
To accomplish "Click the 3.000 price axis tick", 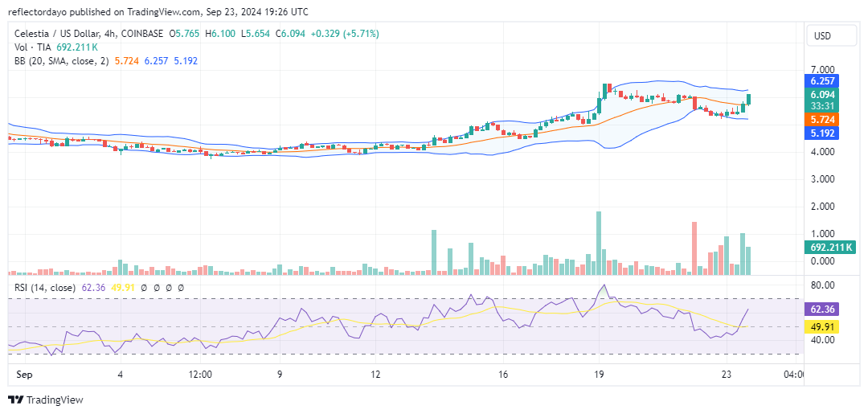I will (823, 179).
